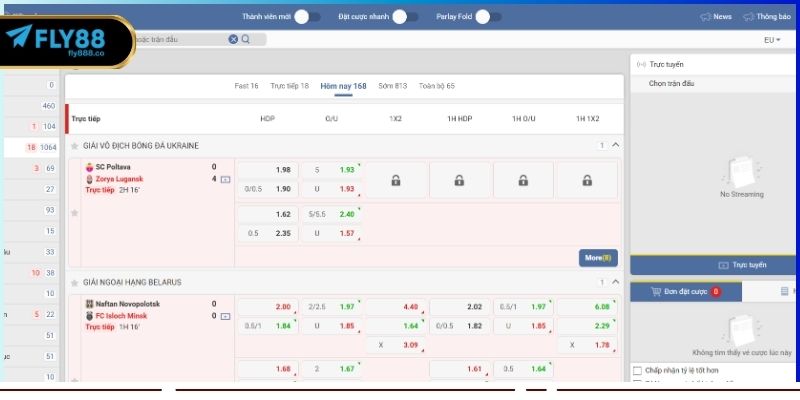Click the search magnifier icon

click(246, 39)
